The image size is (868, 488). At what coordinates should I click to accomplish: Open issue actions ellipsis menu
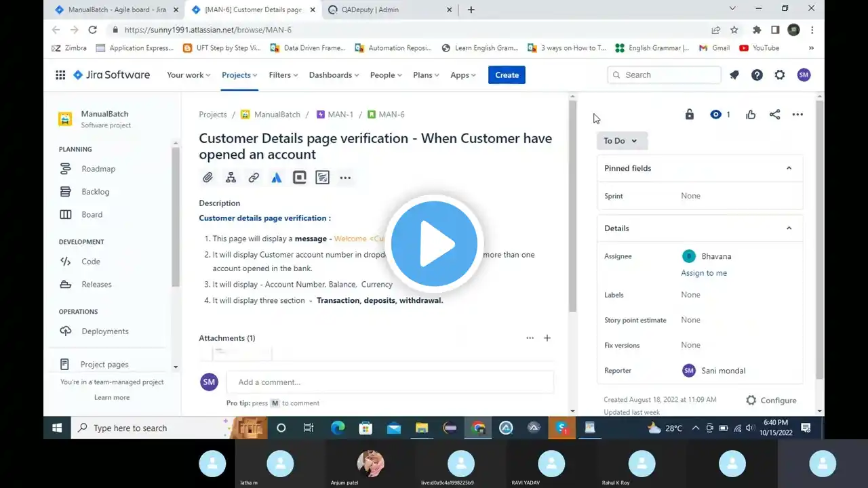click(x=797, y=115)
